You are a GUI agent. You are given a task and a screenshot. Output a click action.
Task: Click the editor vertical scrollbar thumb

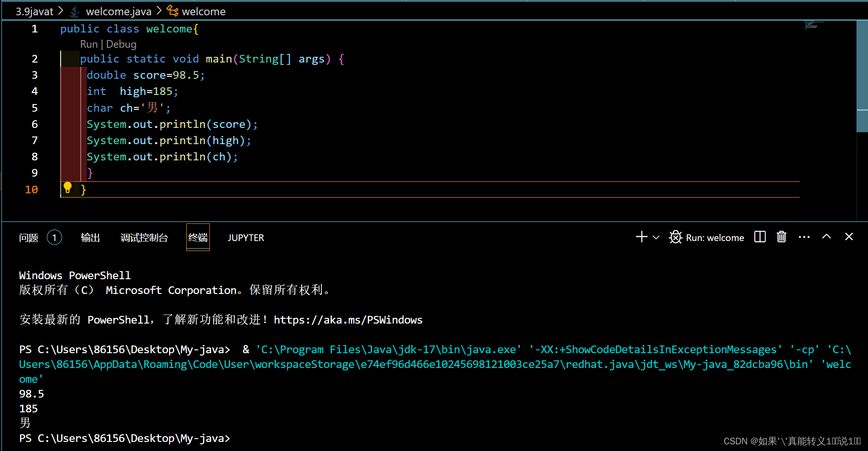click(862, 76)
